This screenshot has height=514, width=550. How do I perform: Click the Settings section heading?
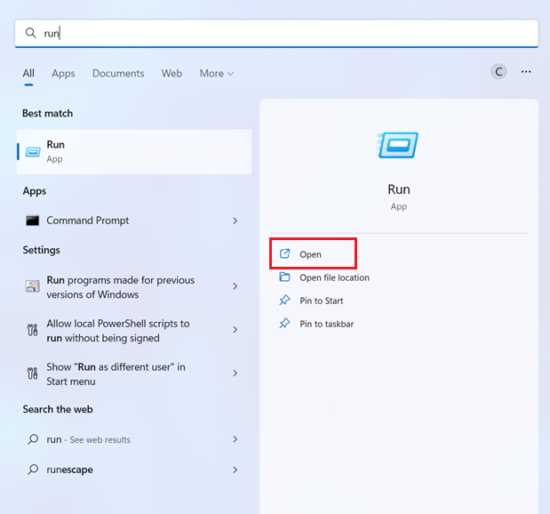[x=41, y=250]
